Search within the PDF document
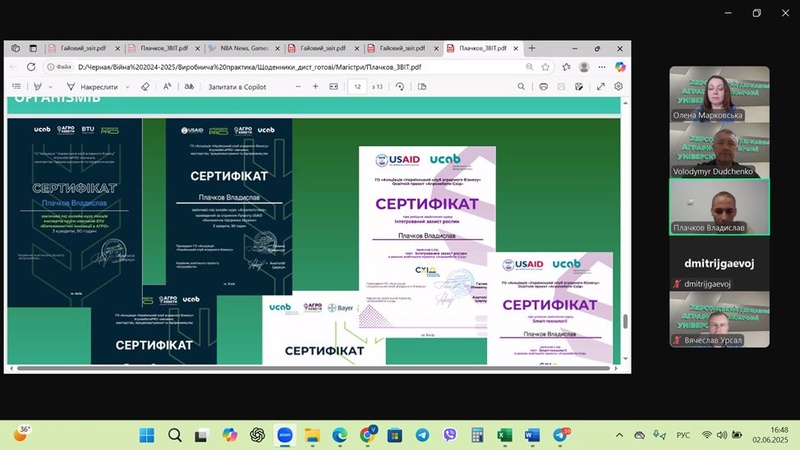 [x=521, y=87]
